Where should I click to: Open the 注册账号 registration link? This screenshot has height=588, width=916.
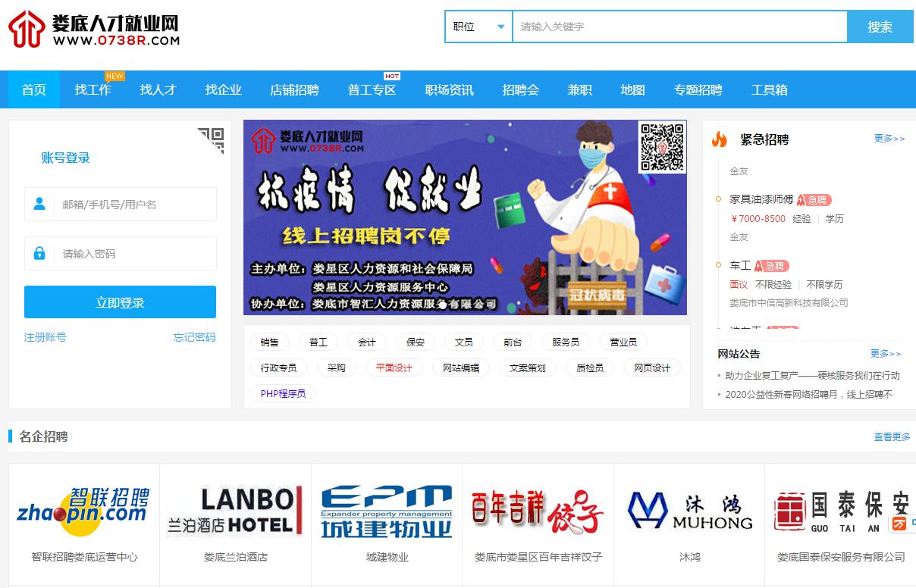tap(43, 338)
